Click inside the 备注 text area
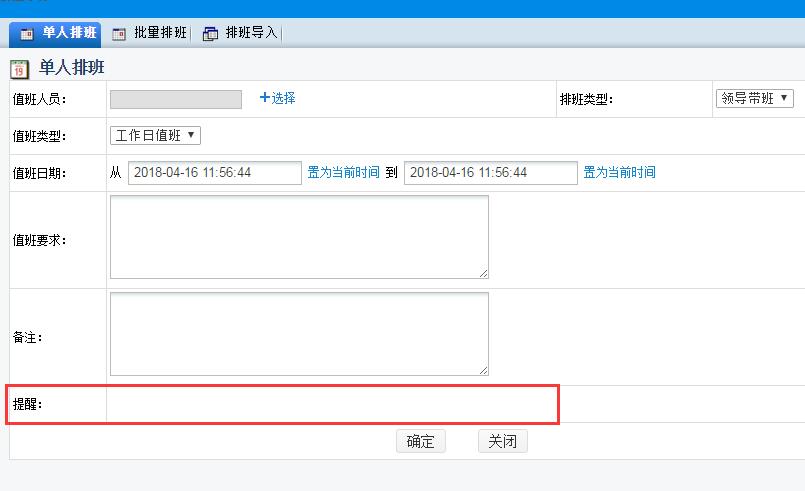 point(299,334)
